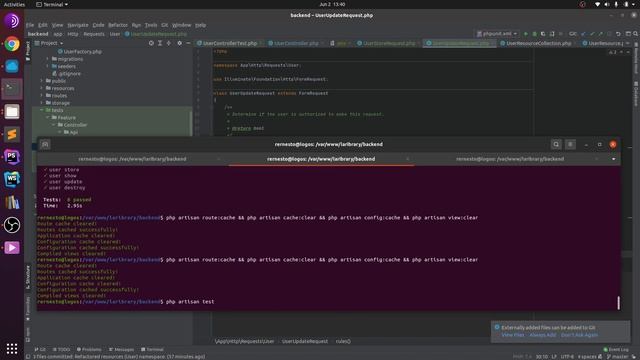Open the Files app in the dock
640x360 pixels.
tap(12, 111)
